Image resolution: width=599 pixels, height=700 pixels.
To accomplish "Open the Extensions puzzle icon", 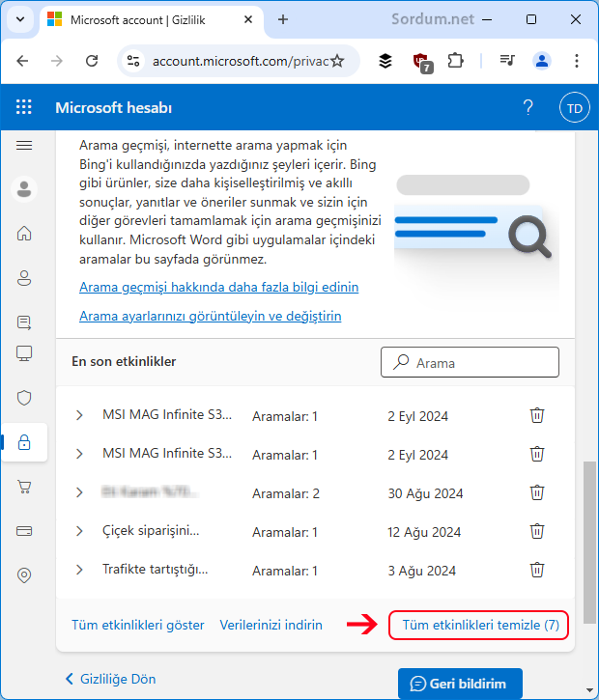I will pyautogui.click(x=456, y=61).
